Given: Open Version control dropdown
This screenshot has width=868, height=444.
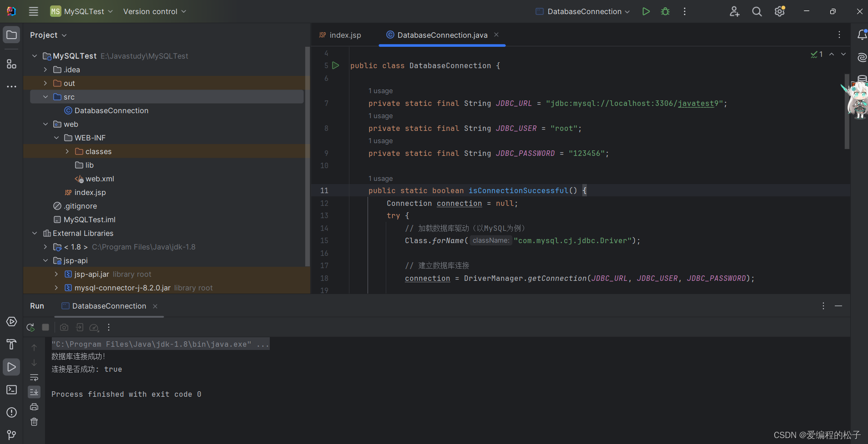Looking at the screenshot, I should tap(155, 11).
